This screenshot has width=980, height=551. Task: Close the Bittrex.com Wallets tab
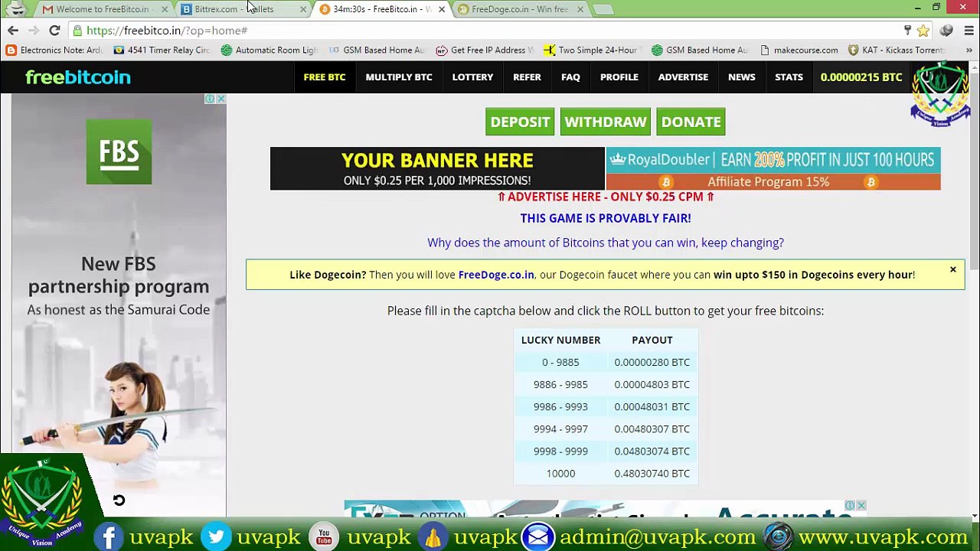[303, 9]
